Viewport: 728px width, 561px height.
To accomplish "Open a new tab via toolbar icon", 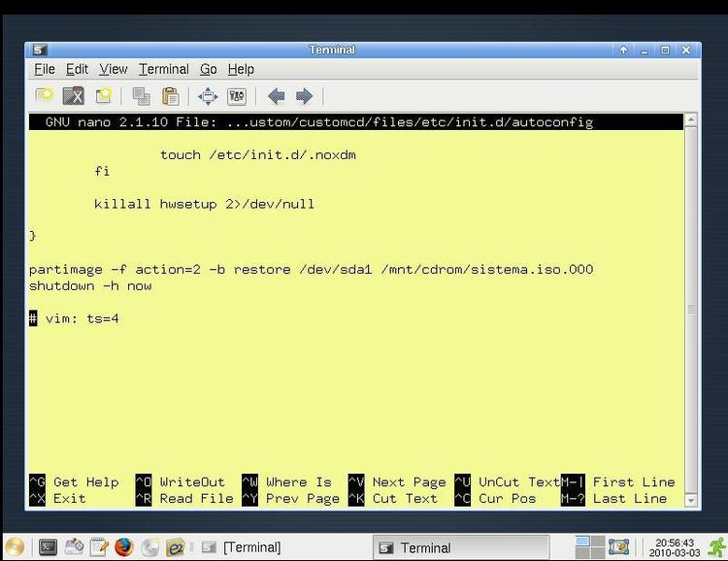I will coord(45,96).
